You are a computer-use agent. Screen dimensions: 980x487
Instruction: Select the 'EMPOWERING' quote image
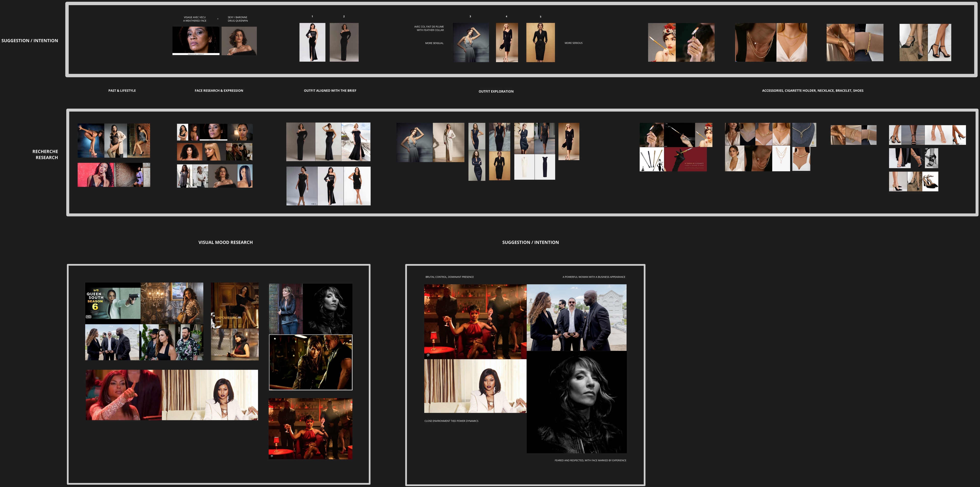pyautogui.click(x=235, y=305)
